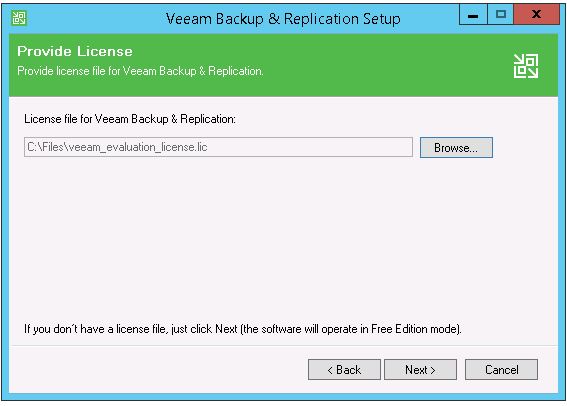The width and height of the screenshot is (567, 406).
Task: Focus the license file path field
Action: click(x=218, y=147)
